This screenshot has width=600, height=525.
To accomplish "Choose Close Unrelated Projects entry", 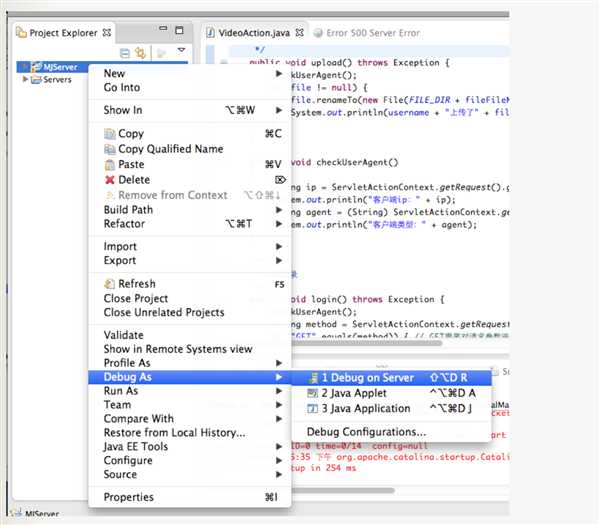I will pyautogui.click(x=189, y=312).
